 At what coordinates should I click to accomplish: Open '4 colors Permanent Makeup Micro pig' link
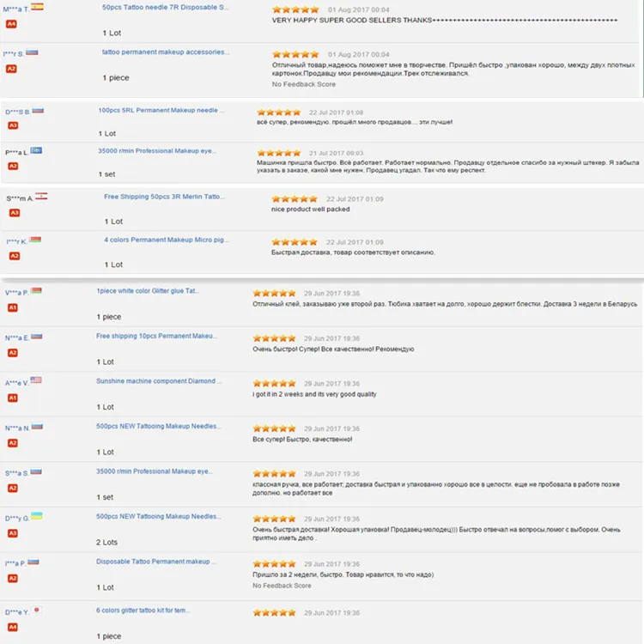click(x=166, y=240)
